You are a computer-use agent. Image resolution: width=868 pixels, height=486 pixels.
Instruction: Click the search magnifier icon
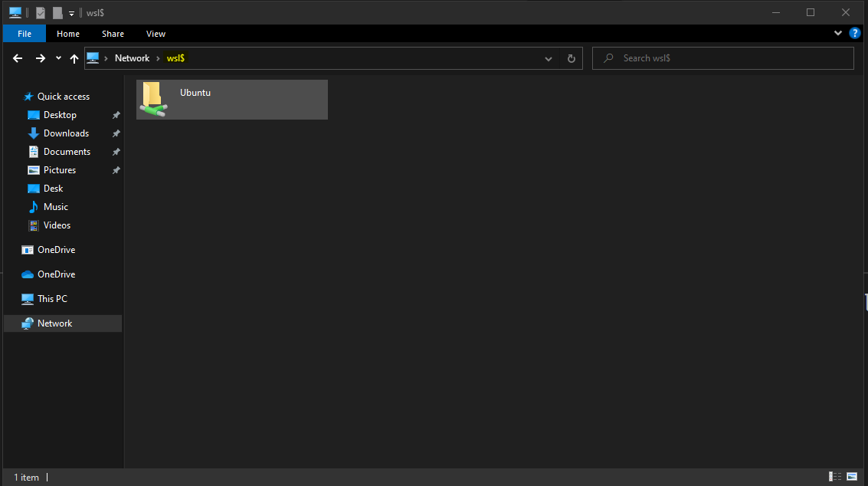pos(608,58)
